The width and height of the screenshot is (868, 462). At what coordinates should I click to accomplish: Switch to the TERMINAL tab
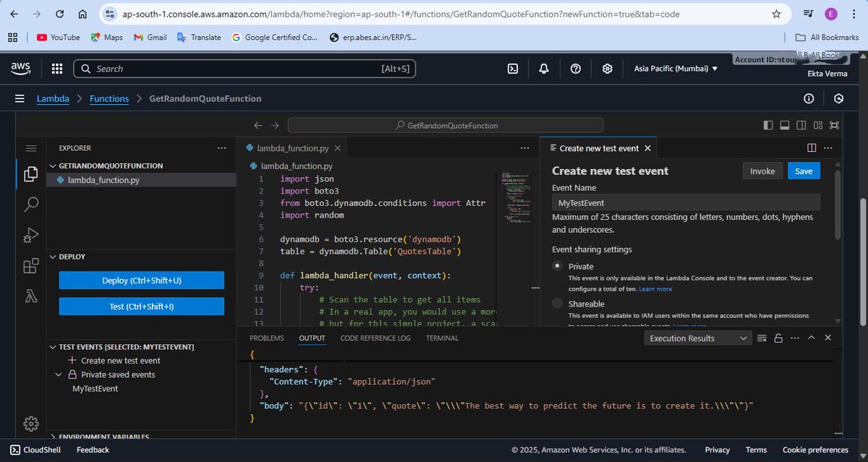click(x=442, y=338)
